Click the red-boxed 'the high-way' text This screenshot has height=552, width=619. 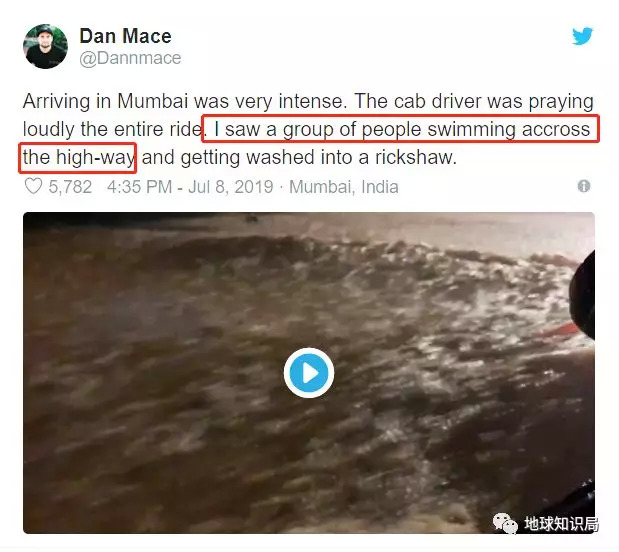pyautogui.click(x=78, y=158)
